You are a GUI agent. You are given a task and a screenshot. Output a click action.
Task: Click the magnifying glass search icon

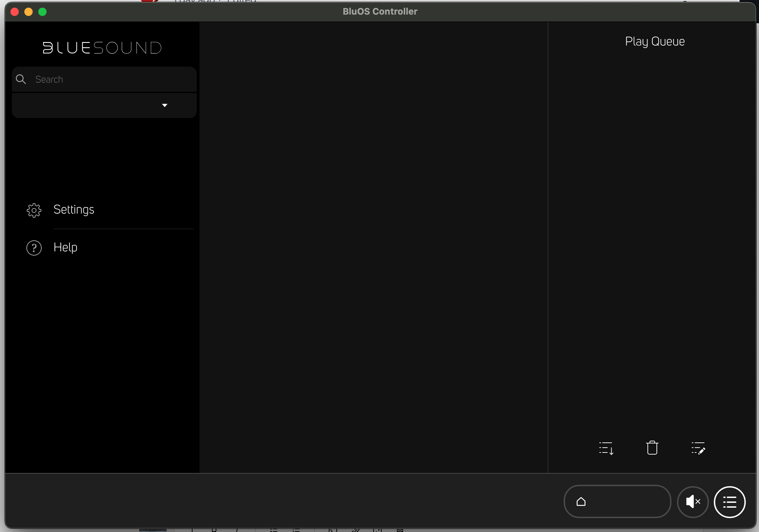tap(21, 79)
